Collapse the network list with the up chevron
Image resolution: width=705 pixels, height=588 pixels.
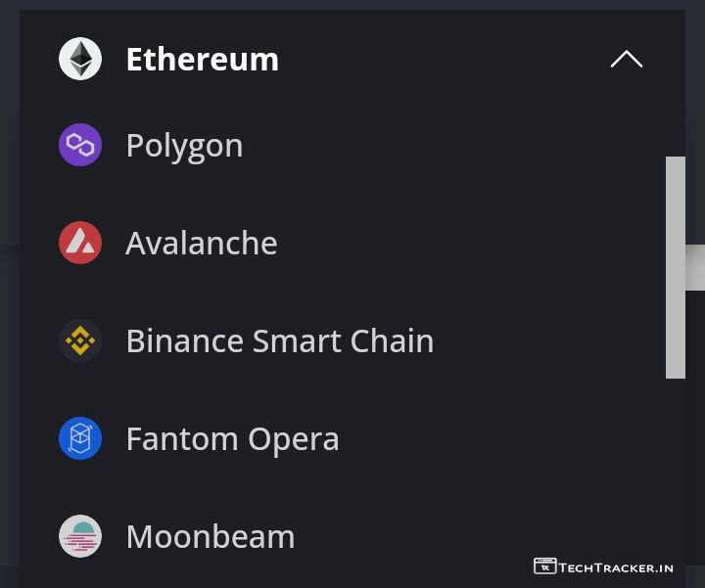coord(627,60)
